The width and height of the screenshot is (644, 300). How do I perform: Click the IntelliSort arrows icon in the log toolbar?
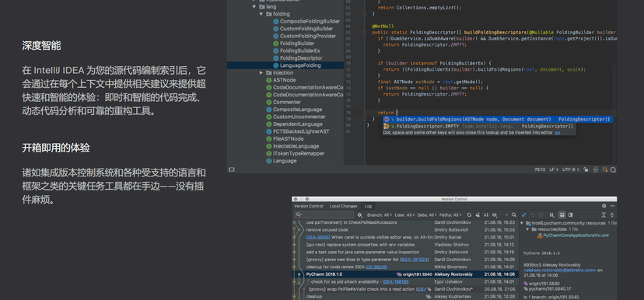coord(486,215)
